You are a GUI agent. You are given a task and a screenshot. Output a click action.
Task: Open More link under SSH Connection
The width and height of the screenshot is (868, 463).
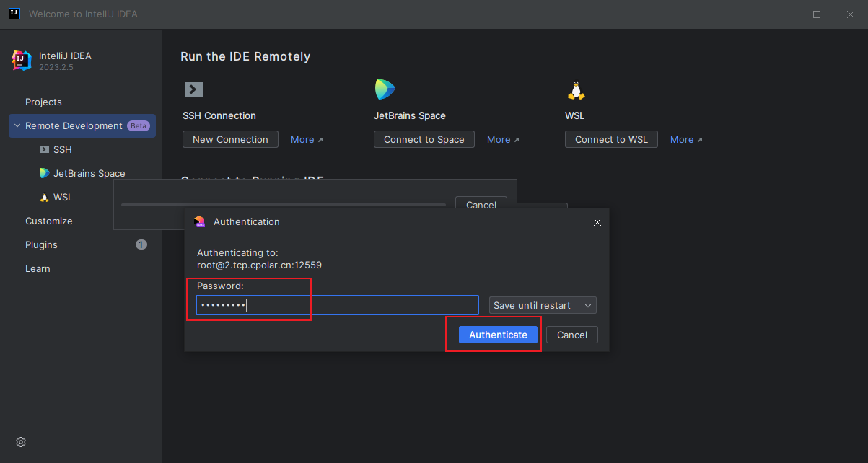click(307, 139)
